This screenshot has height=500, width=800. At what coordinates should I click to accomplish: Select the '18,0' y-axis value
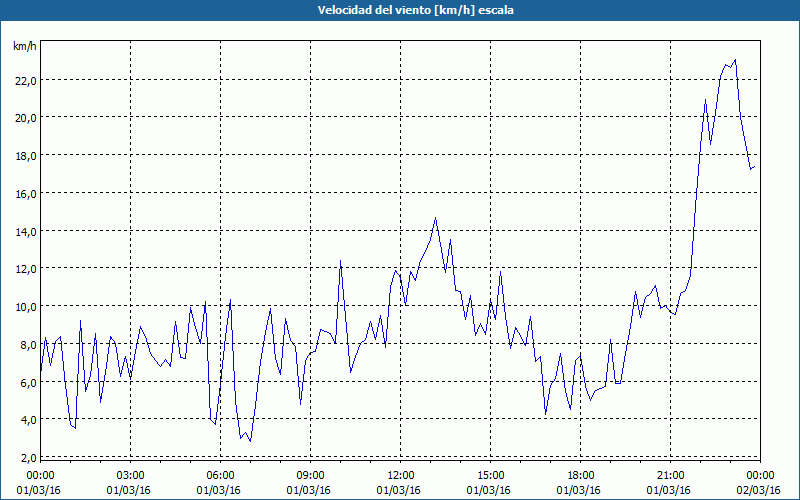point(28,156)
